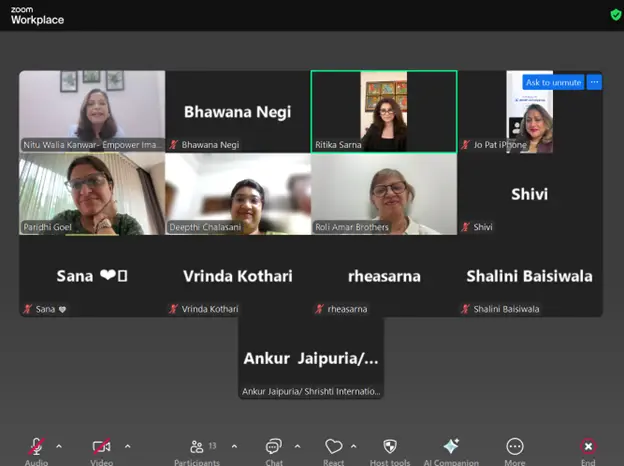Screen dimensions: 624x466
Task: Click Ask to unmute on Jo Pat's tile
Action: [552, 82]
